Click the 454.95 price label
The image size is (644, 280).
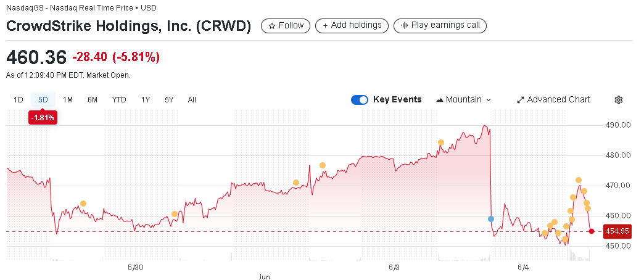(617, 231)
